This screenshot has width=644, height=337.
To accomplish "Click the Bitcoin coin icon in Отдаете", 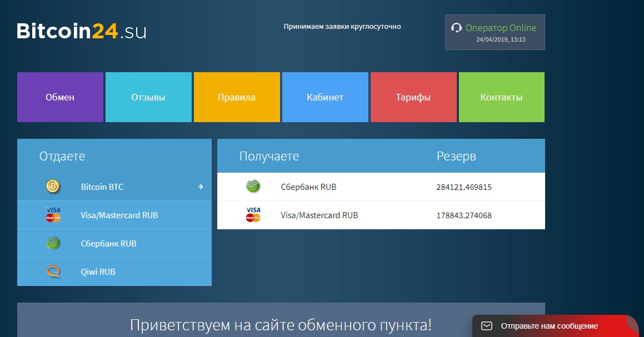I will (53, 187).
